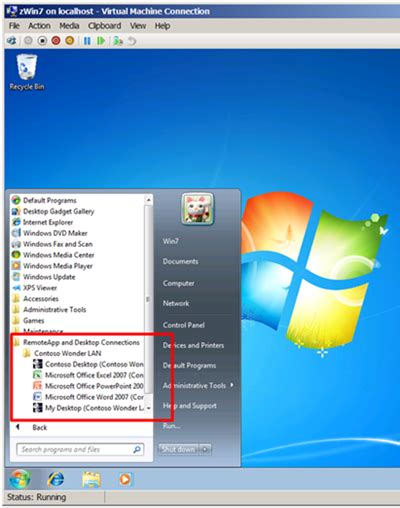Image resolution: width=400 pixels, height=508 pixels.
Task: Click the Search programs and files box
Action: click(80, 449)
